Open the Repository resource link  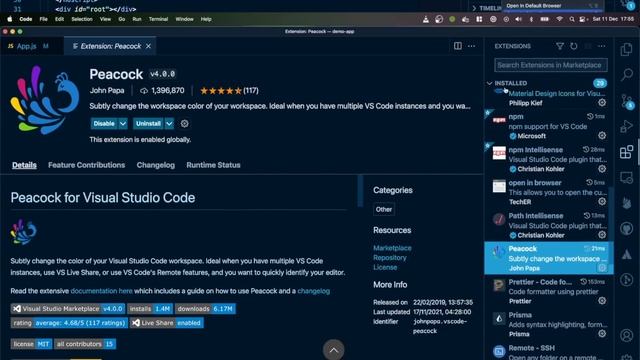click(390, 258)
